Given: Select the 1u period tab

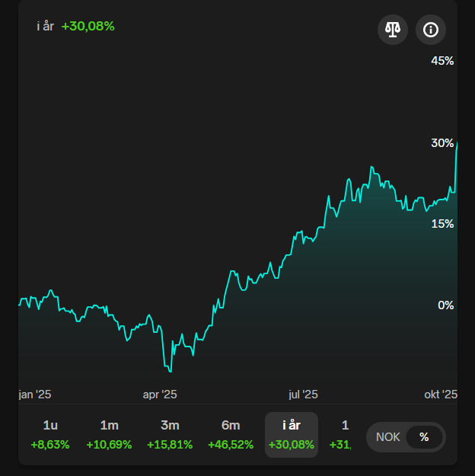Looking at the screenshot, I should pyautogui.click(x=50, y=435).
